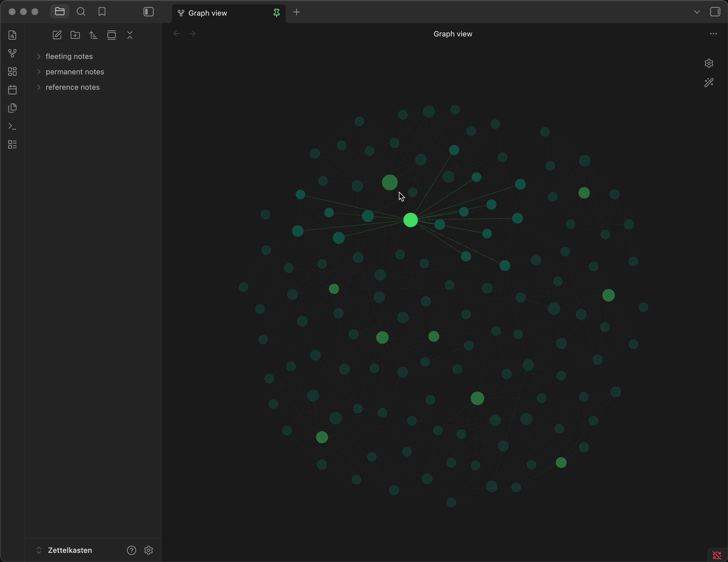Open the tab list dropdown chevron
The image size is (728, 562).
point(697,12)
